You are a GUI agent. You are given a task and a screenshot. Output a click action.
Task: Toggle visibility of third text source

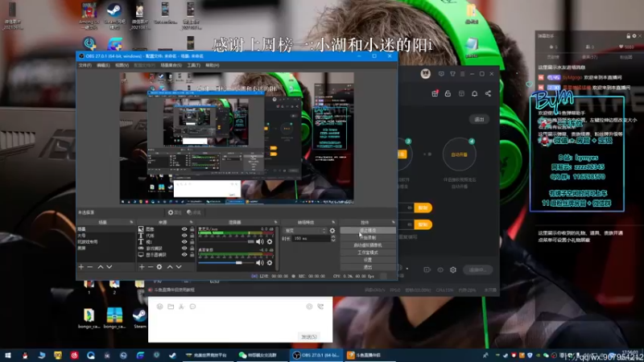184,242
